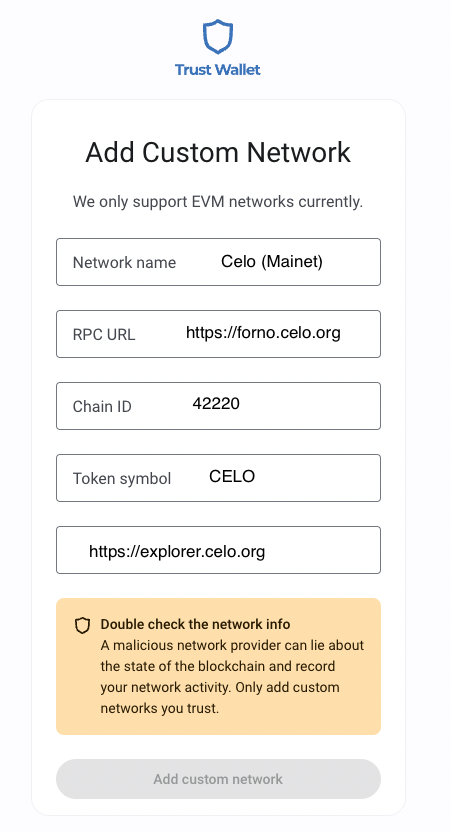Focus the Chain ID input field

click(218, 406)
